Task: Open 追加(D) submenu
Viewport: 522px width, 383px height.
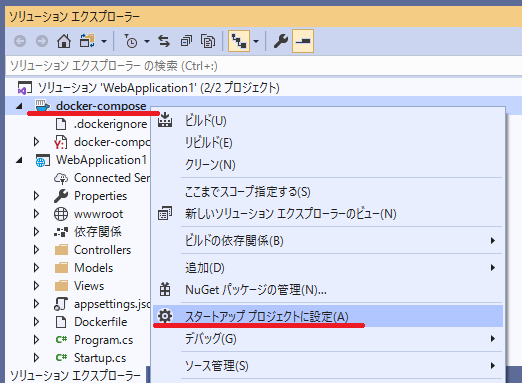Action: point(328,268)
